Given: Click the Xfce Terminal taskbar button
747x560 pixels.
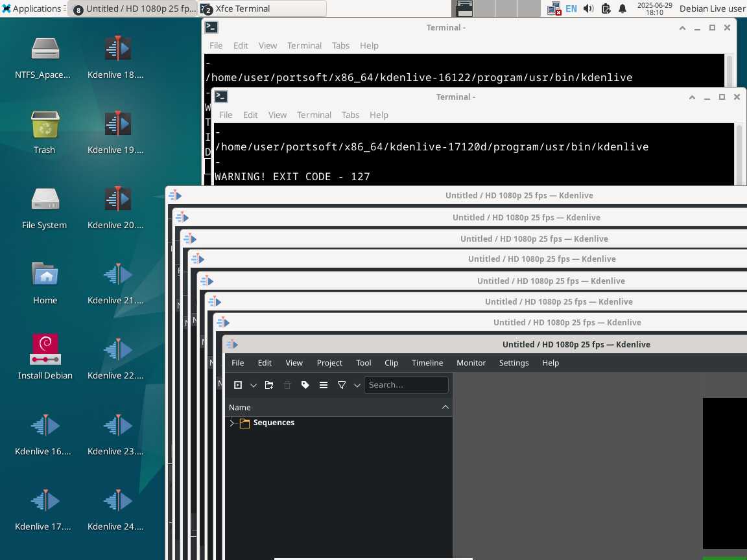Looking at the screenshot, I should coord(262,8).
